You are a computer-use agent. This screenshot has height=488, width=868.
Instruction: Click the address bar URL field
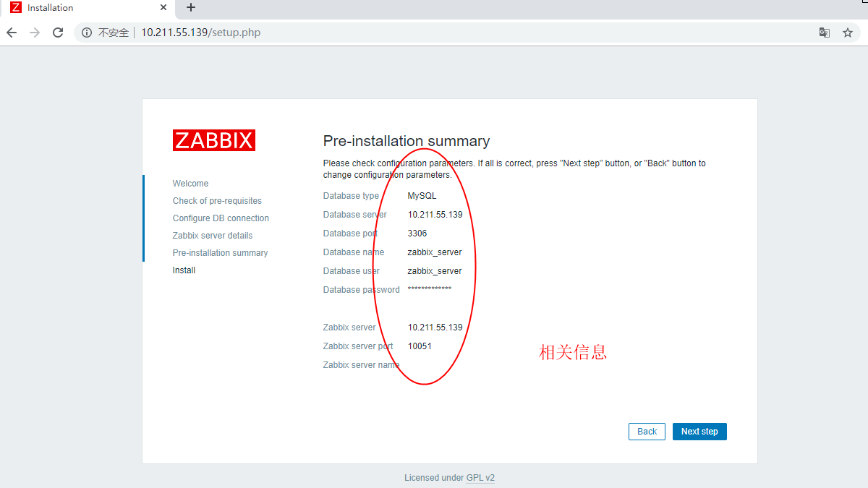tap(434, 33)
